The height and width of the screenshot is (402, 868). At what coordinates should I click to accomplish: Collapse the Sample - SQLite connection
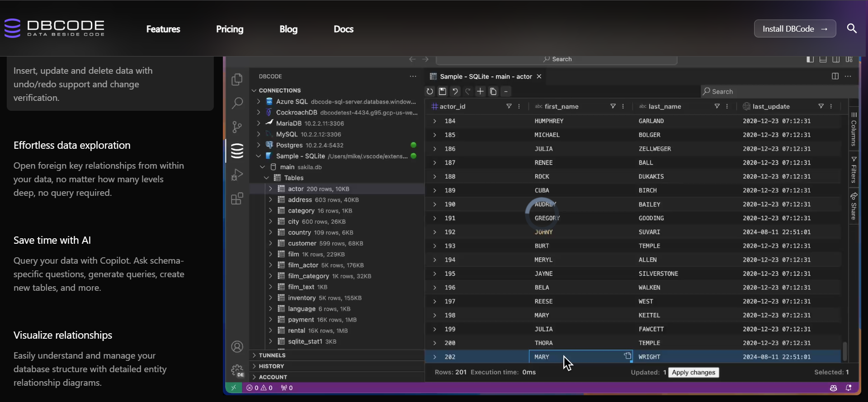259,156
